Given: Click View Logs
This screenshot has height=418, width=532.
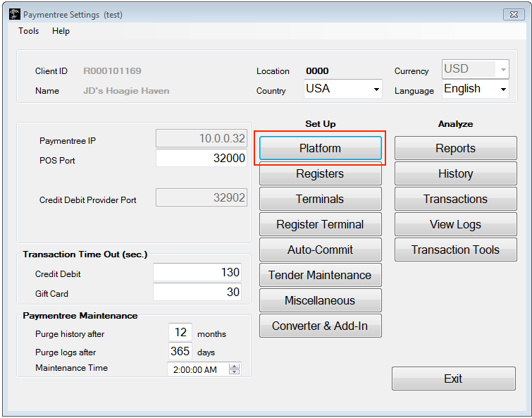Looking at the screenshot, I should pos(455,224).
